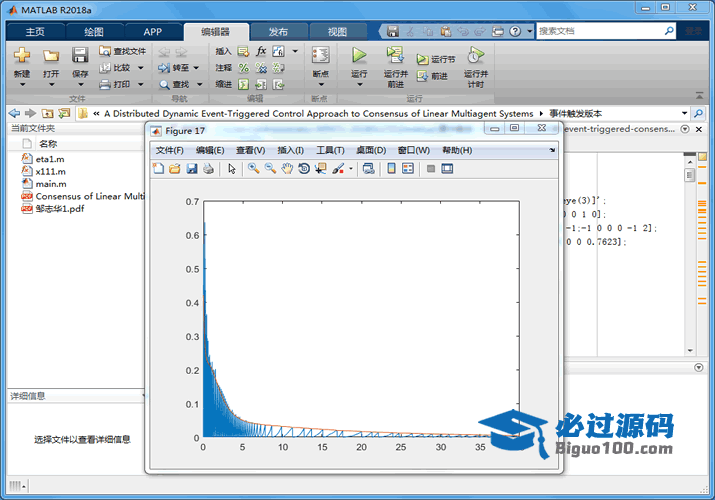Click hide plot tools icon
This screenshot has width=715, height=500.
(x=430, y=169)
